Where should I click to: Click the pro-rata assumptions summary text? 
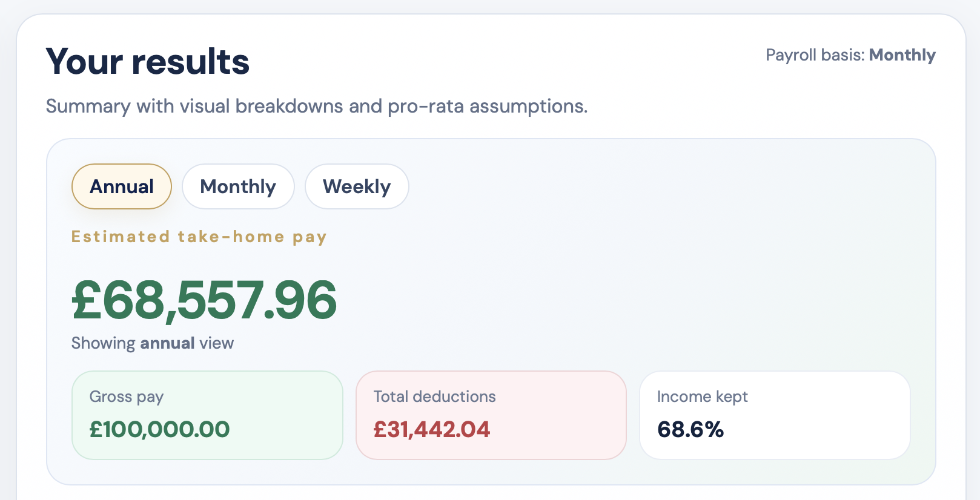click(316, 106)
